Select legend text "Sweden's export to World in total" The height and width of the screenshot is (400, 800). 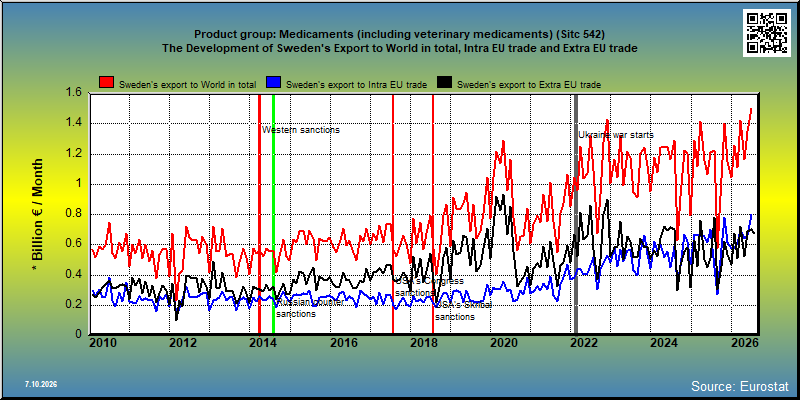tap(188, 85)
